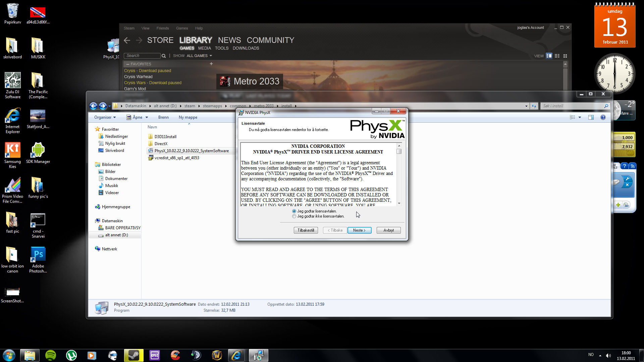The image size is (644, 362).
Task: Collapse the Steam FAVORITES section
Action: click(128, 64)
